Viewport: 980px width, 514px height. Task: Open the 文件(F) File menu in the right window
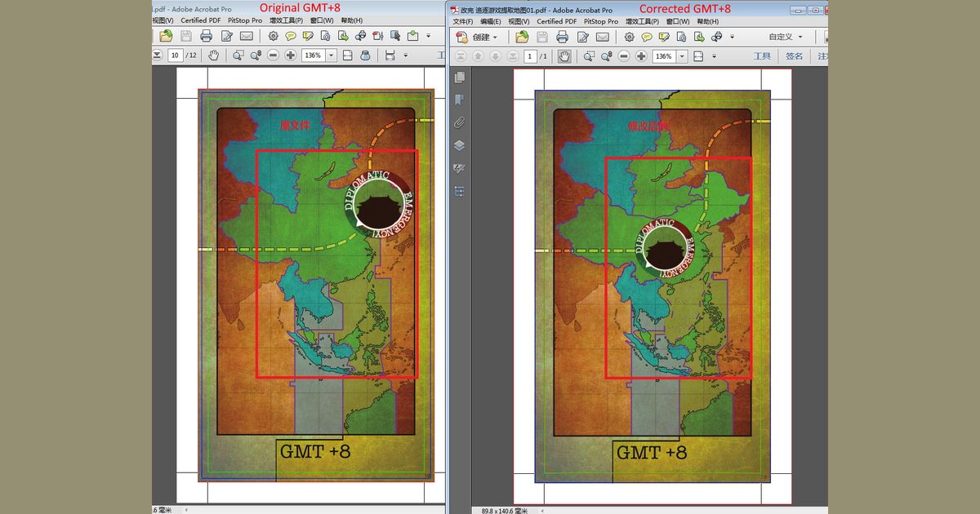click(x=463, y=21)
